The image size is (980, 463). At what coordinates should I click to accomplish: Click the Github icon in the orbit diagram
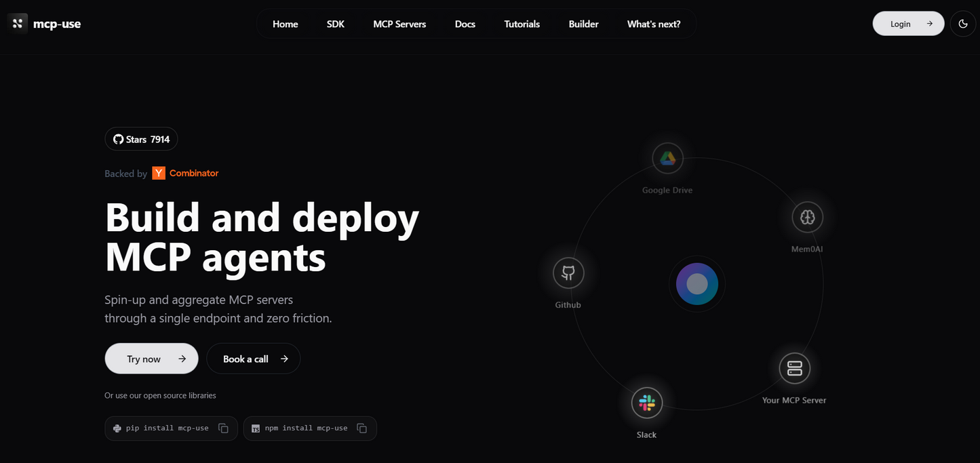pyautogui.click(x=568, y=273)
